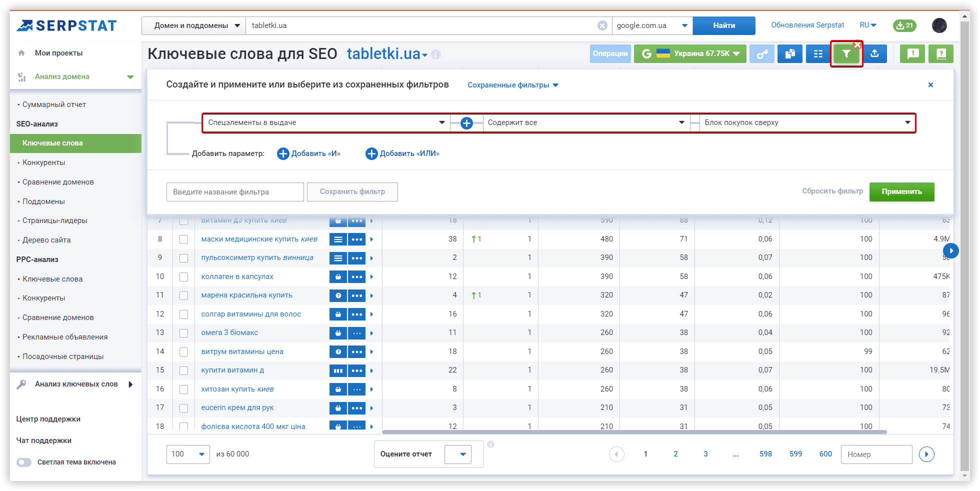Click the Serpstat logo
Screen dimensions: 980x491
66,25
